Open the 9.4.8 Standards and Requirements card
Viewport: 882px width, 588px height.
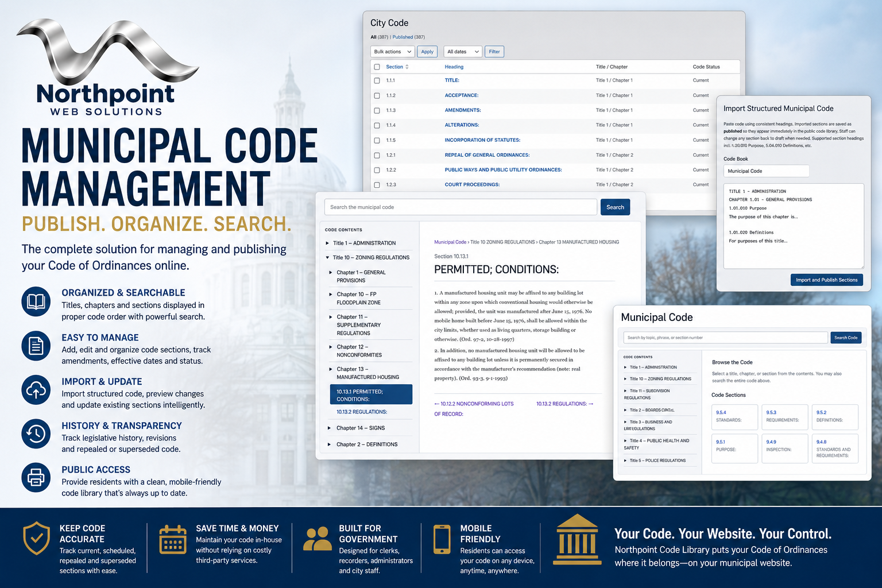coord(835,448)
